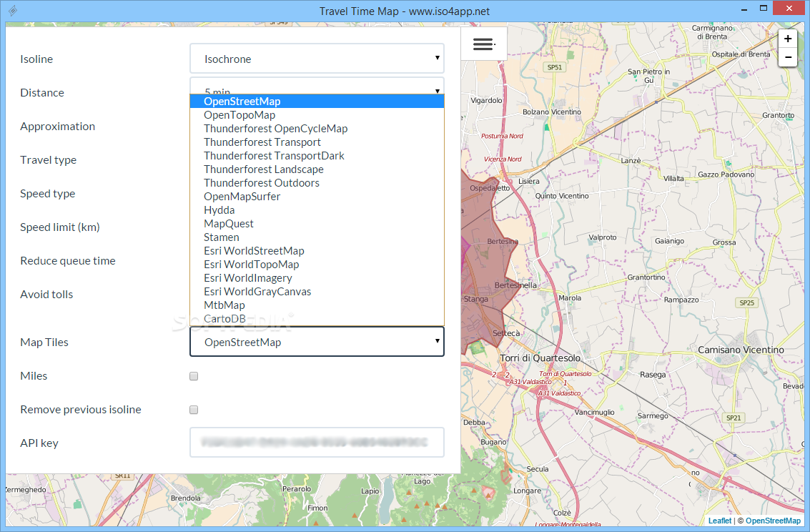The image size is (810, 532).
Task: Choose MapQuest map tiles
Action: pos(317,224)
